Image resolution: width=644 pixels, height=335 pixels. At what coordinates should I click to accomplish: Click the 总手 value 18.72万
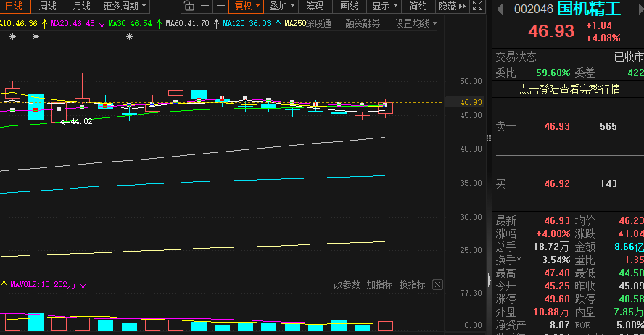[x=551, y=247]
